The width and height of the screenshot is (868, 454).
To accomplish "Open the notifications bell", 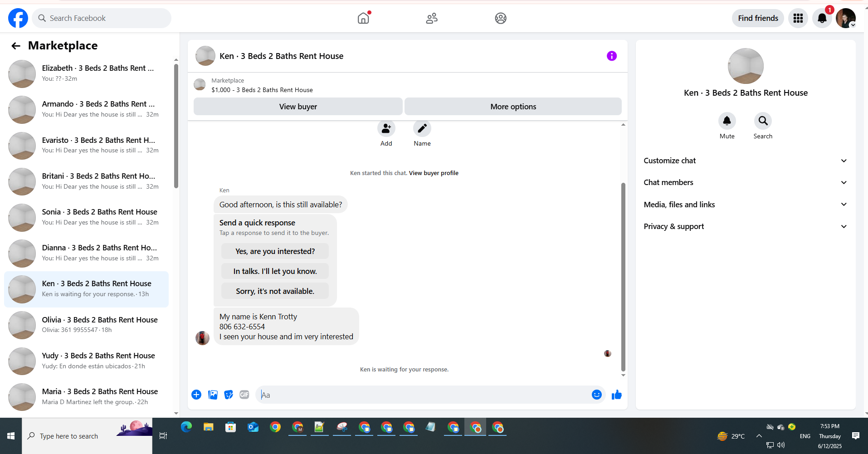I will (822, 18).
